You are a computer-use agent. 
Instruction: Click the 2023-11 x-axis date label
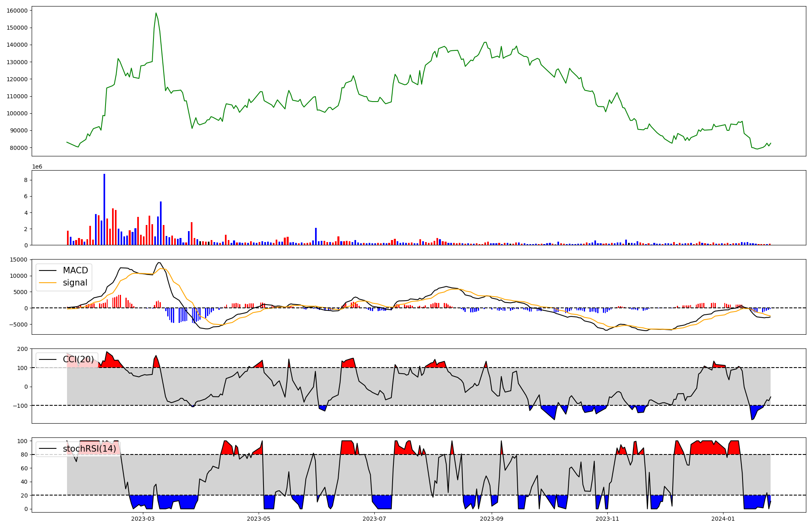pos(607,519)
